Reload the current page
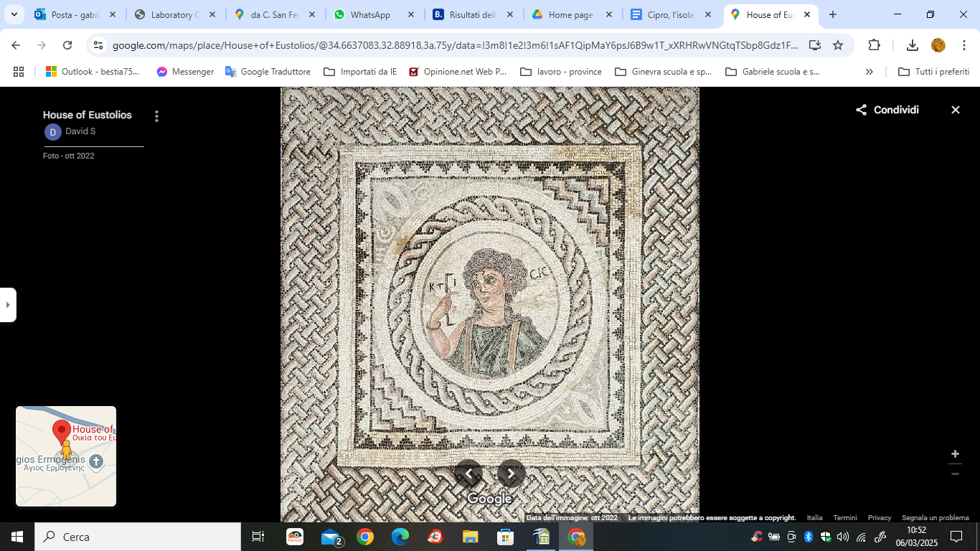 click(67, 45)
